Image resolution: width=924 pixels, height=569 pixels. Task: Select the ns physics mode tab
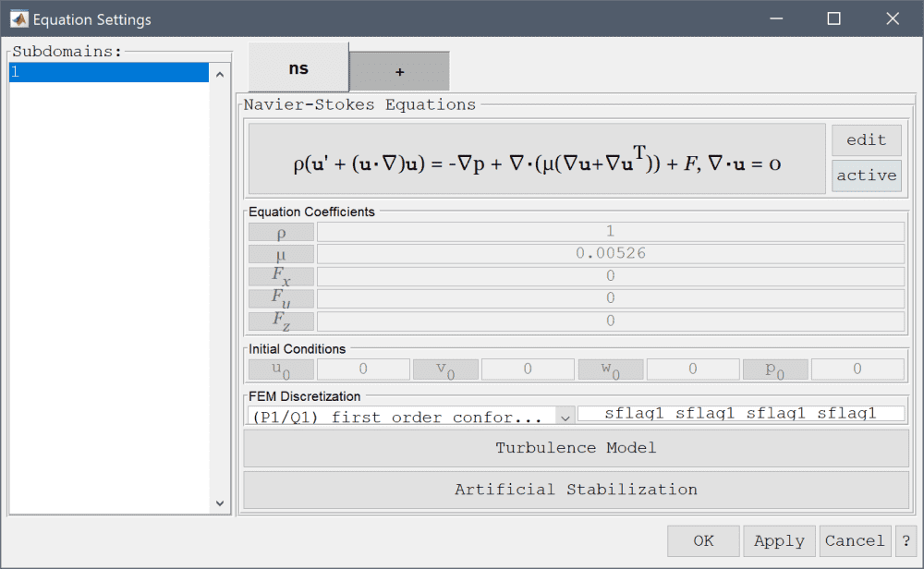pos(298,67)
